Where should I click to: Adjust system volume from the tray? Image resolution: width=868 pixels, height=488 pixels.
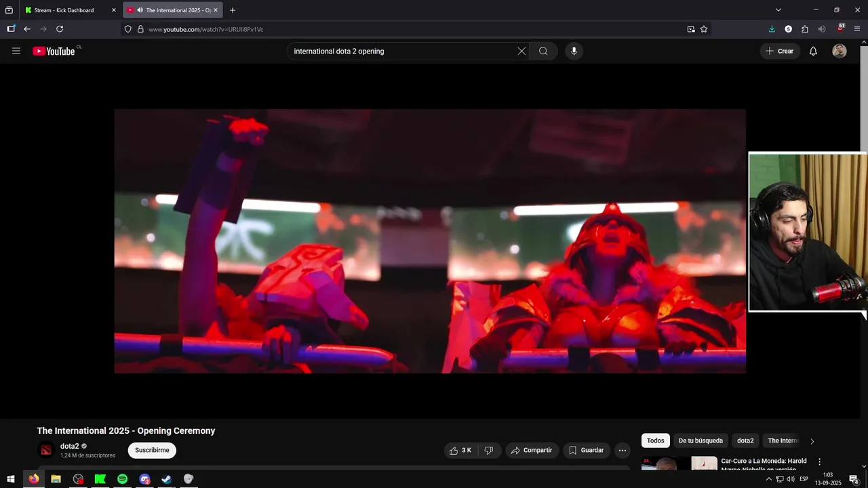pyautogui.click(x=790, y=479)
